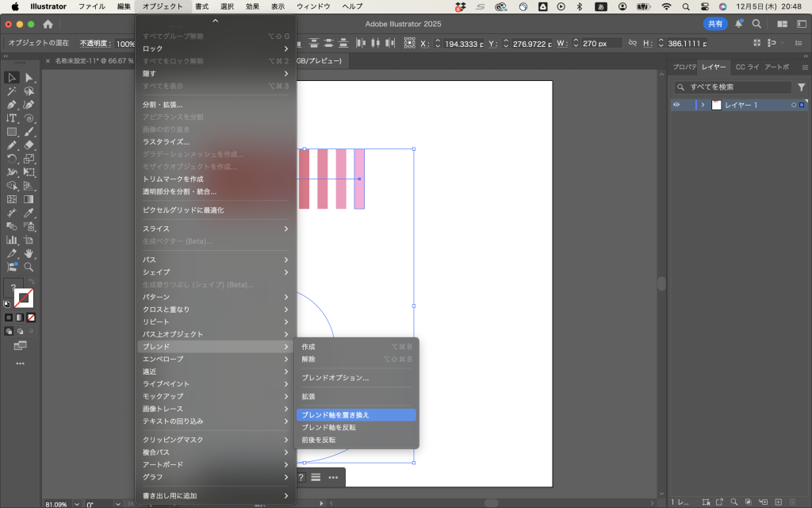The height and width of the screenshot is (508, 812).
Task: Click create new layer icon
Action: [x=778, y=502]
